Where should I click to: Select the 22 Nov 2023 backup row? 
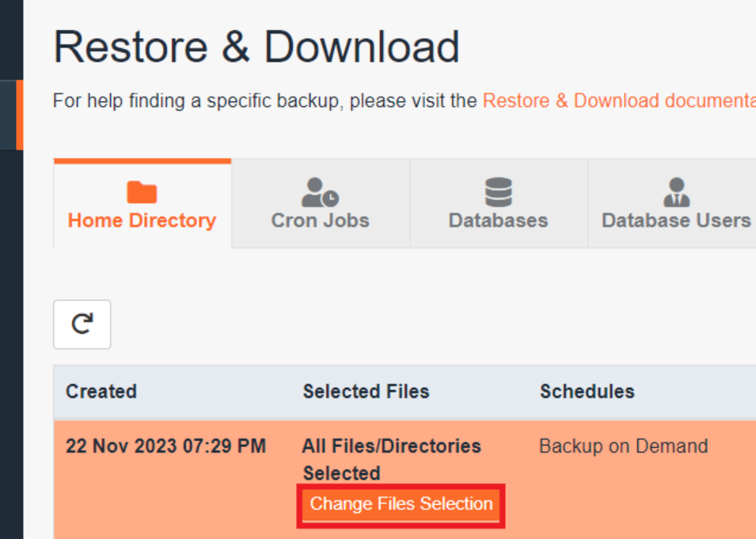[165, 446]
